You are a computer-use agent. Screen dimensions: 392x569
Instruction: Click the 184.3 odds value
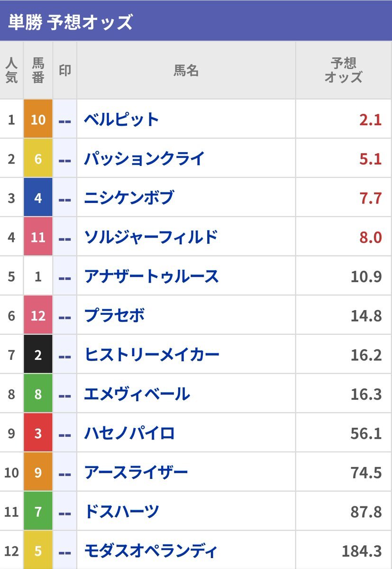(362, 551)
